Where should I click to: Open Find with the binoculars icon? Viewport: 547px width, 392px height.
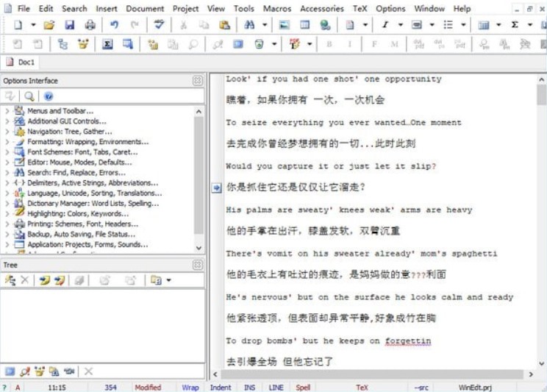click(x=249, y=24)
